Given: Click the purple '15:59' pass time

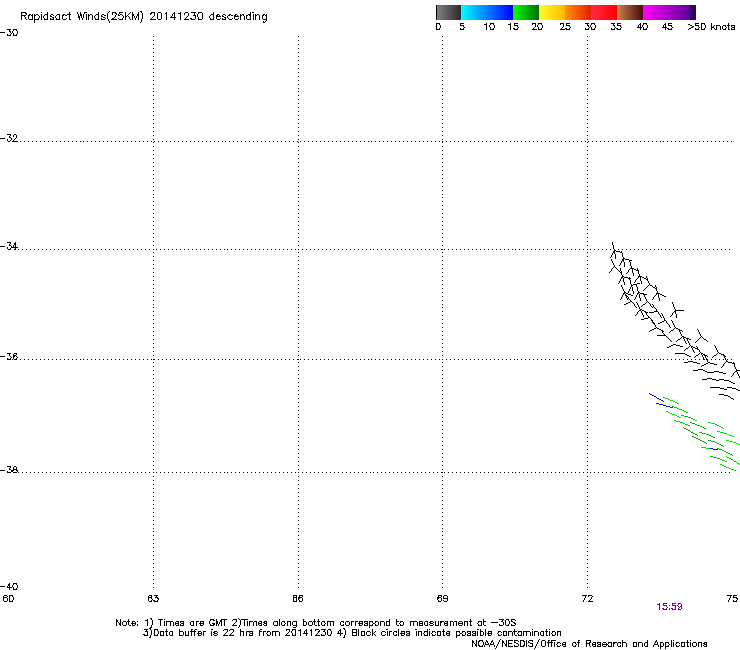Looking at the screenshot, I should tap(669, 607).
